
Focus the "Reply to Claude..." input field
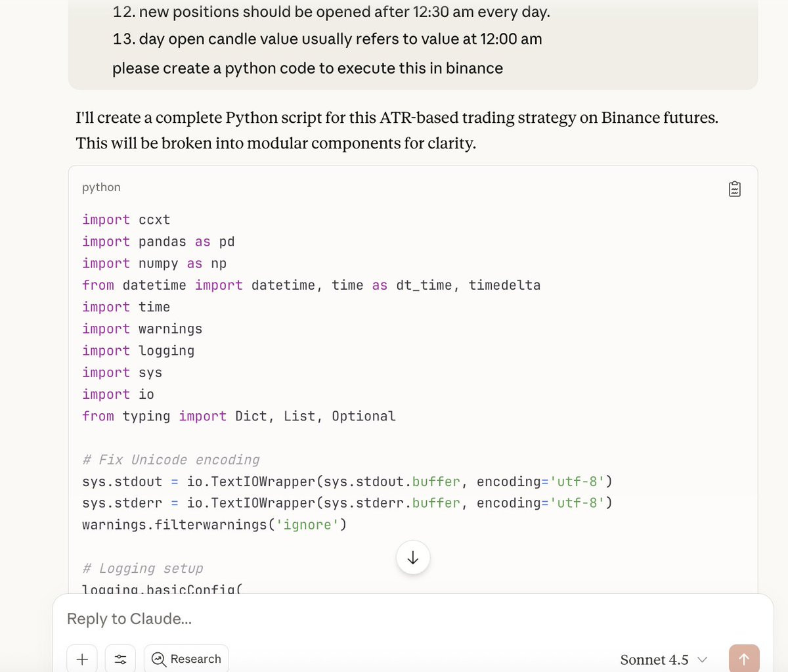point(413,619)
